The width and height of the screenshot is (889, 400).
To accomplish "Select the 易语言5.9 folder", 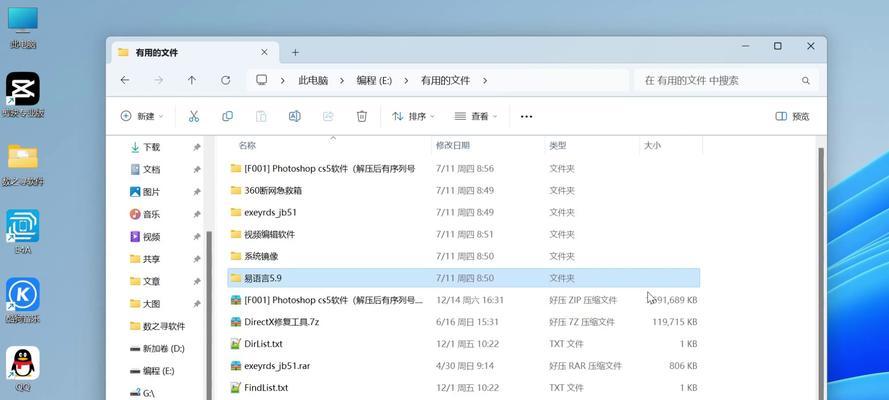I will [463, 278].
